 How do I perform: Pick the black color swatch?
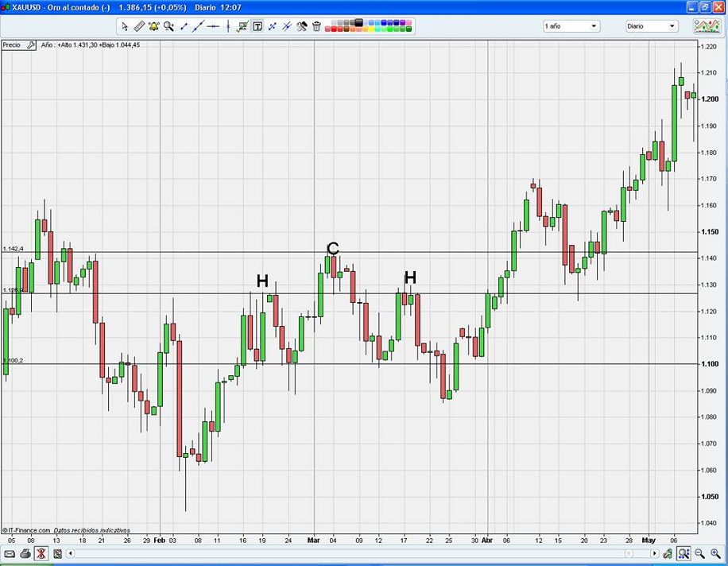coord(359,22)
